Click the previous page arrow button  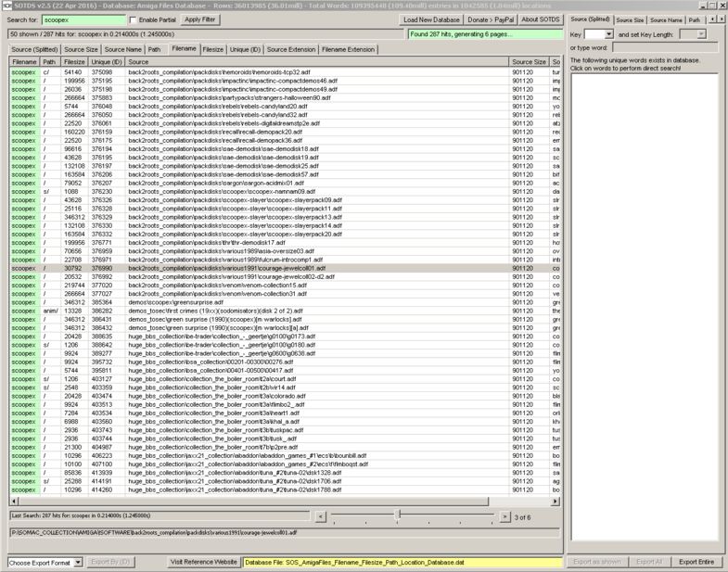321,516
